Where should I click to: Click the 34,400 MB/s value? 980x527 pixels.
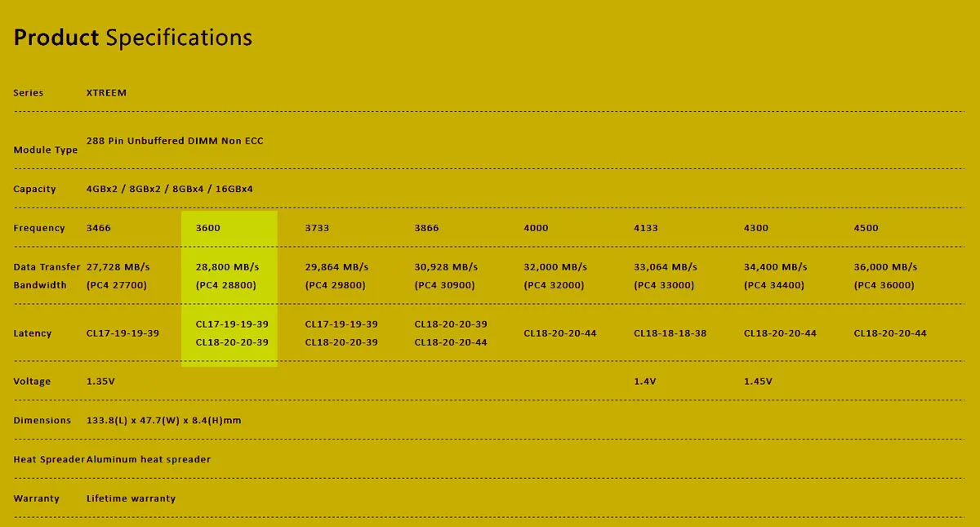pos(776,267)
